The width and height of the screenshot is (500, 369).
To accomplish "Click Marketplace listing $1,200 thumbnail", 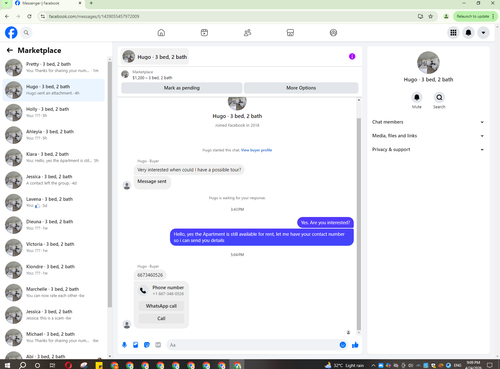I will point(125,74).
